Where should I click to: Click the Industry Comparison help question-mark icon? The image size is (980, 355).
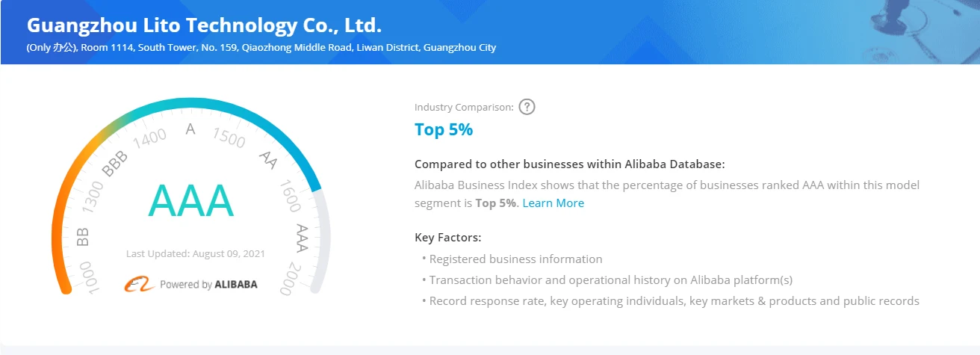(527, 107)
